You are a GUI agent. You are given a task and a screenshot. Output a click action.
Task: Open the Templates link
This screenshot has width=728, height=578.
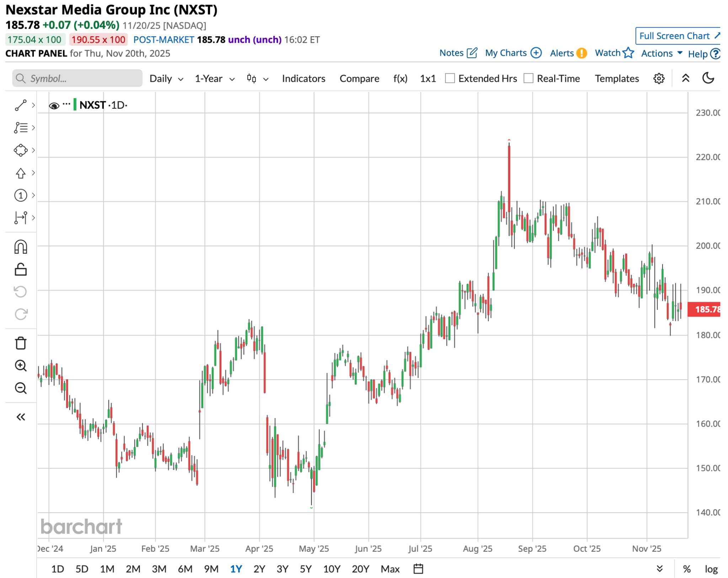pyautogui.click(x=617, y=79)
